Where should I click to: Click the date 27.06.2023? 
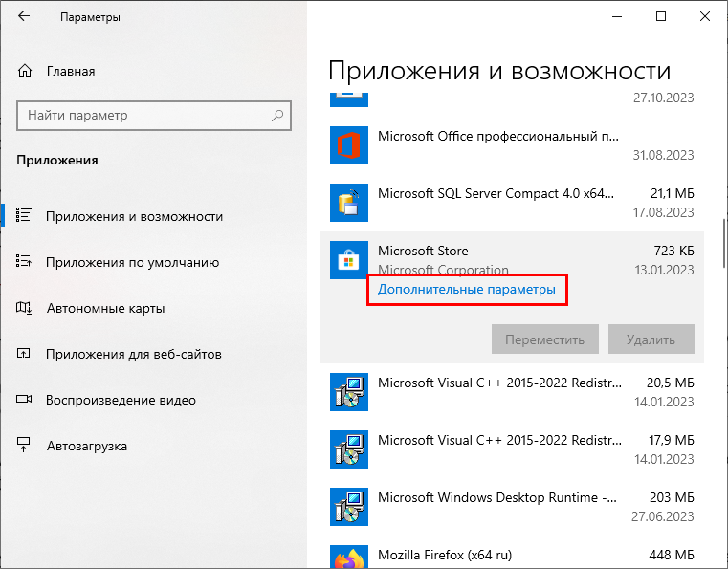663,516
